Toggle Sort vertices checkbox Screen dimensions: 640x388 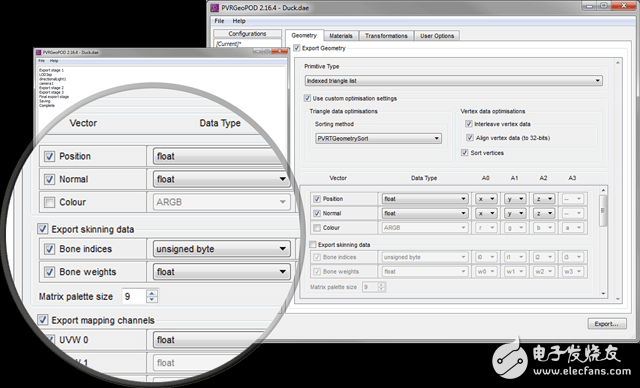(464, 153)
